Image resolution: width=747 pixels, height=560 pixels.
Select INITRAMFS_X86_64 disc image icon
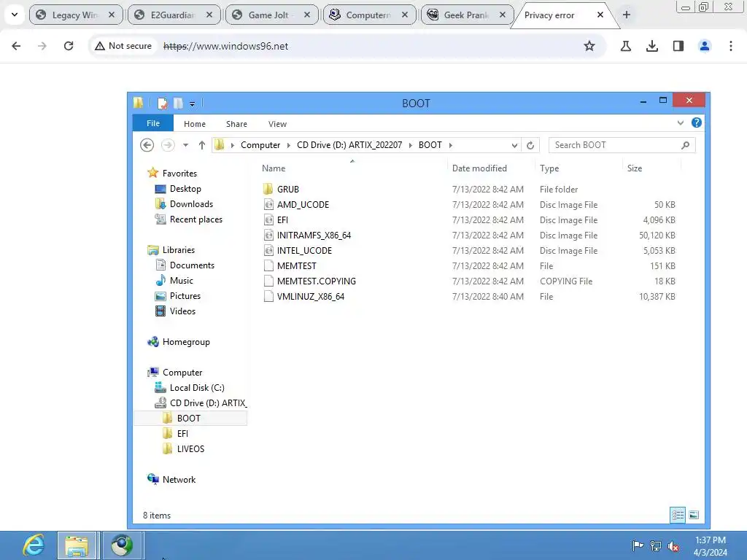coord(268,235)
